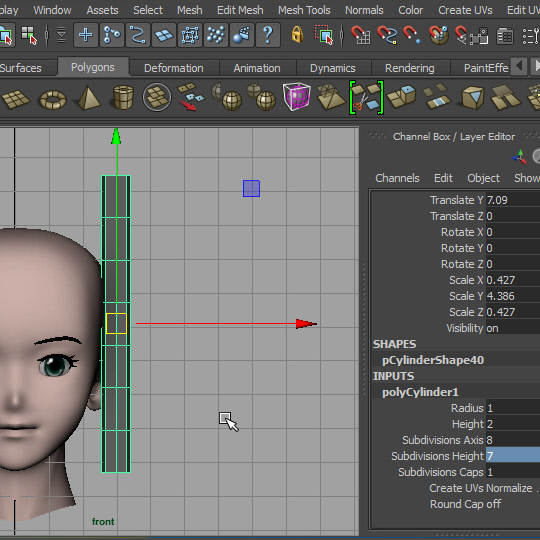Enable snap to points magnet icon
The height and width of the screenshot is (540, 540).
pyautogui.click(x=412, y=35)
